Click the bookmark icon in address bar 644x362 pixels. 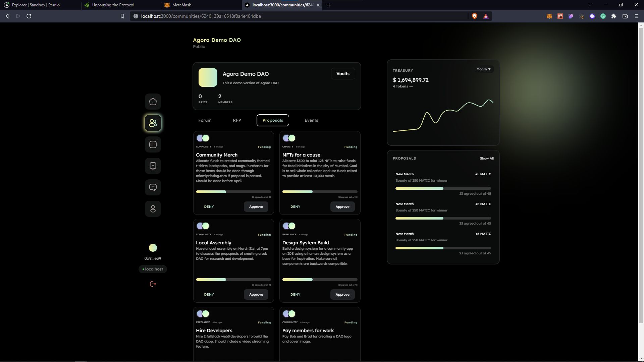coord(122,16)
